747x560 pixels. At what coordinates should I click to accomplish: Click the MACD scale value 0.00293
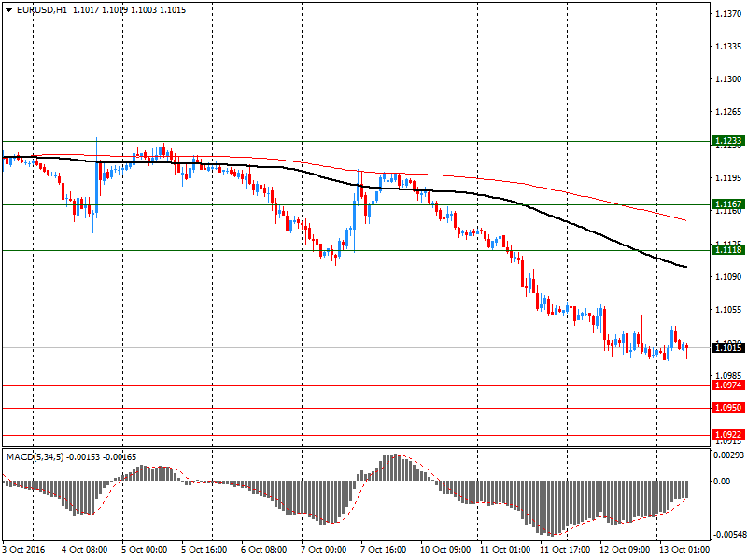[729, 455]
